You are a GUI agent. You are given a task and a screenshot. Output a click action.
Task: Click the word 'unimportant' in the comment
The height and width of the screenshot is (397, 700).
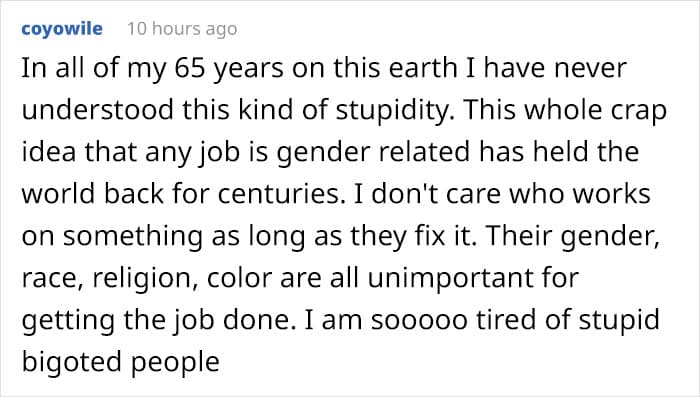click(x=450, y=279)
